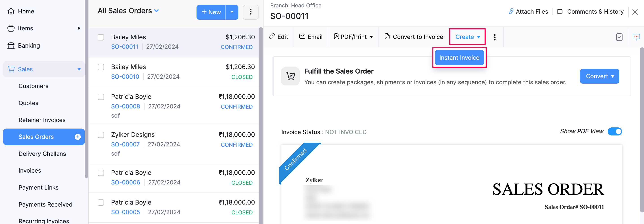Click the Banking sidebar icon
Image resolution: width=644 pixels, height=224 pixels.
pos(11,45)
